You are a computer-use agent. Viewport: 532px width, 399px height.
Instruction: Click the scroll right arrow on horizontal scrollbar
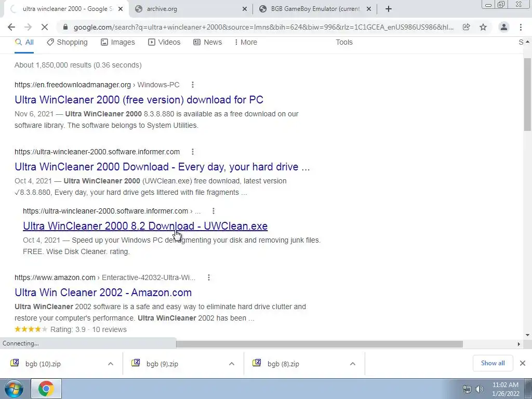[518, 344]
